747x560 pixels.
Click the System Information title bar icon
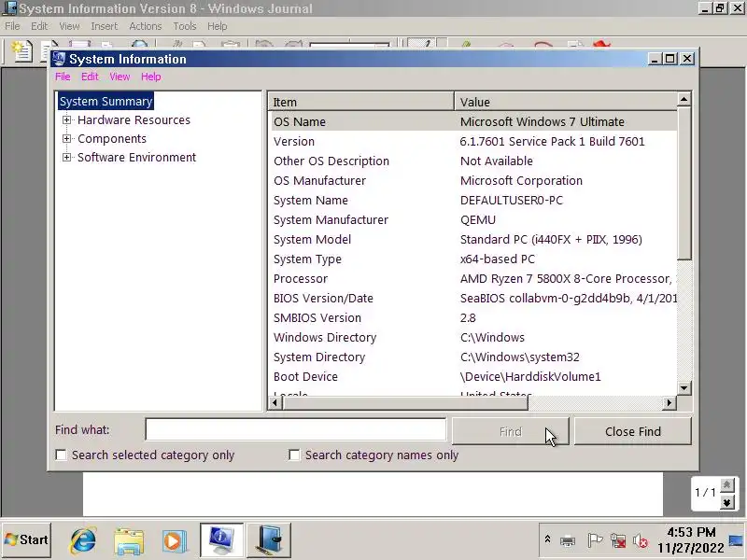pyautogui.click(x=59, y=59)
